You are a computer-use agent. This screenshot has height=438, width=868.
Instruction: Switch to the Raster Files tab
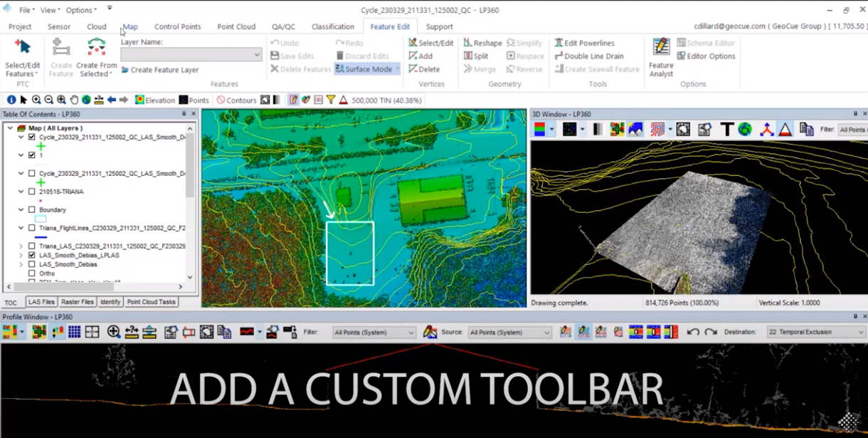78,302
